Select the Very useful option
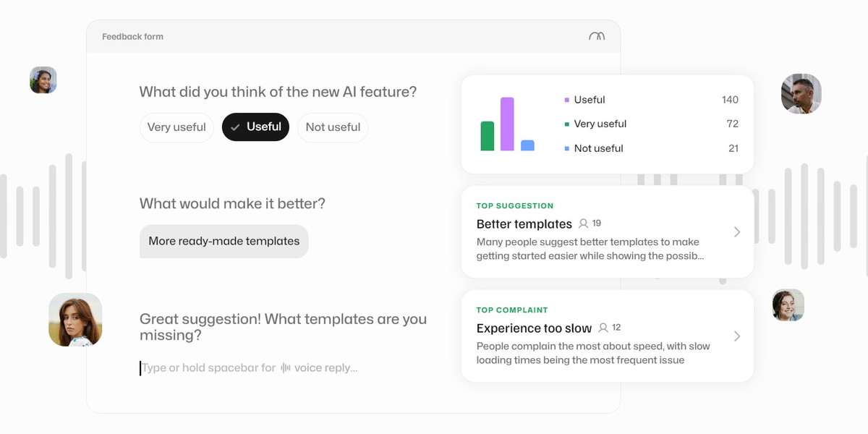Viewport: 868px width, 434px height. [176, 127]
